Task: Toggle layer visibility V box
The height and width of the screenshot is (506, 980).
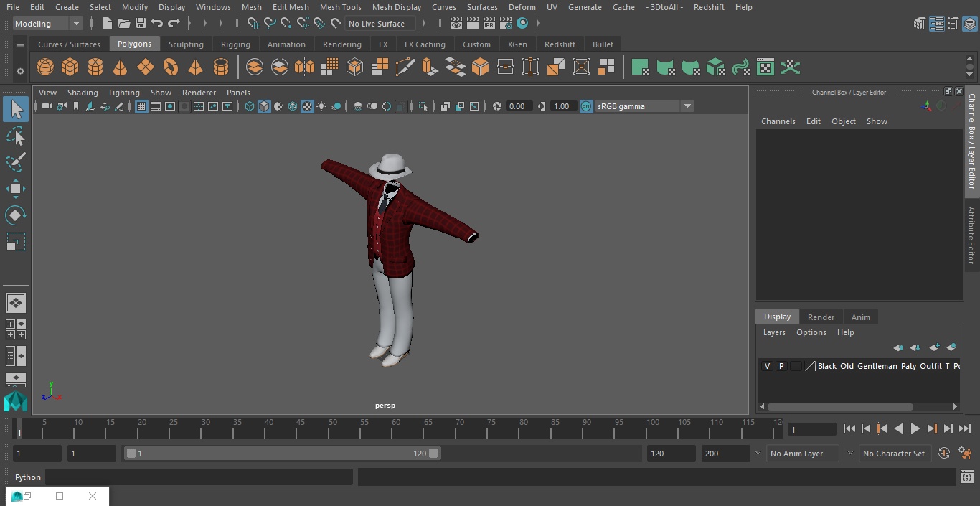Action: (767, 366)
